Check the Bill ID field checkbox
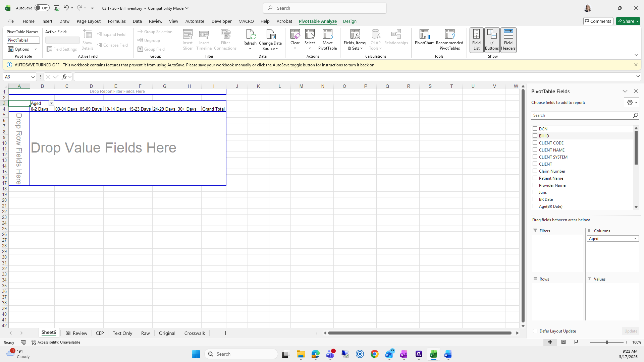644x362 pixels. (x=535, y=136)
